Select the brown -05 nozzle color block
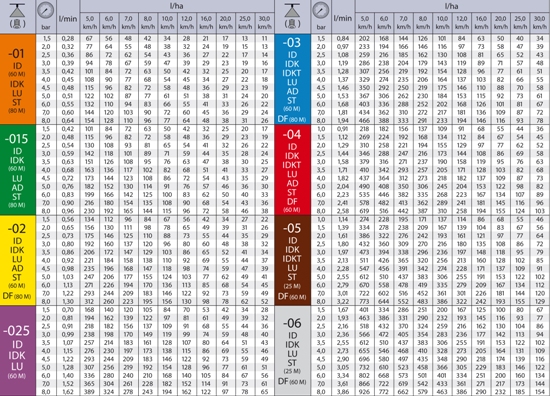This screenshot has width=550, height=396. [x=292, y=260]
